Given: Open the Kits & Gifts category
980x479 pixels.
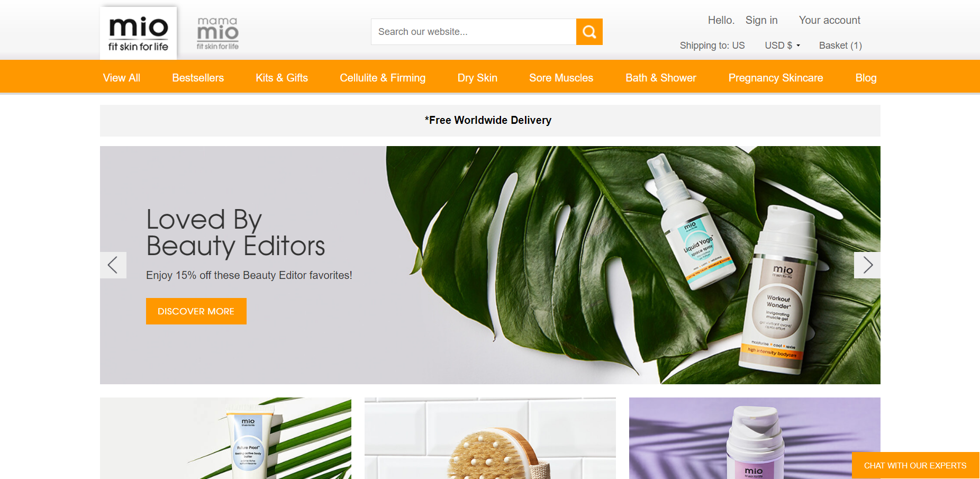Looking at the screenshot, I should [282, 78].
